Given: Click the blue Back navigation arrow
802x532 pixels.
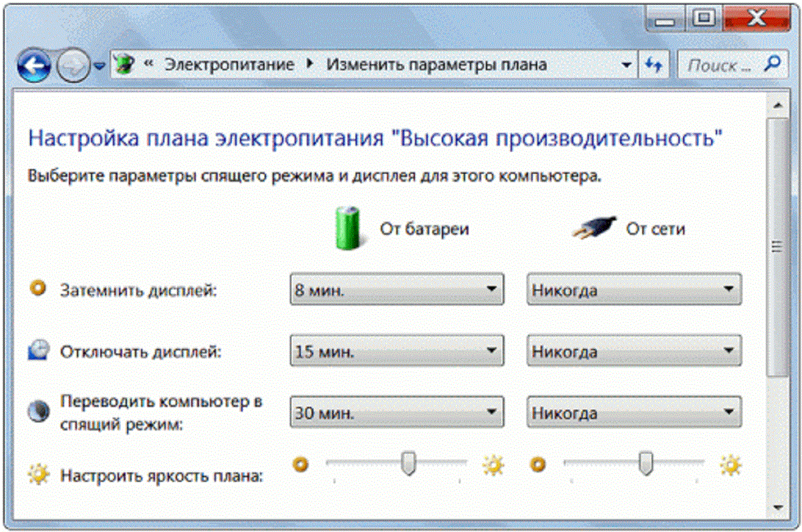Looking at the screenshot, I should coord(34,65).
